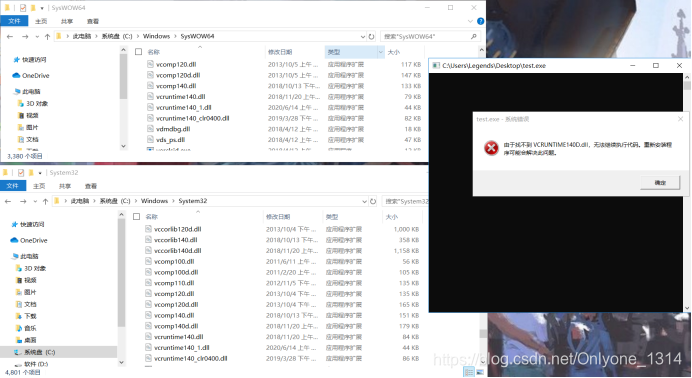Screen dimensions: 692x378
Task: Open 查看 tab in SysWOW64 window
Action: pyautogui.click(x=93, y=21)
